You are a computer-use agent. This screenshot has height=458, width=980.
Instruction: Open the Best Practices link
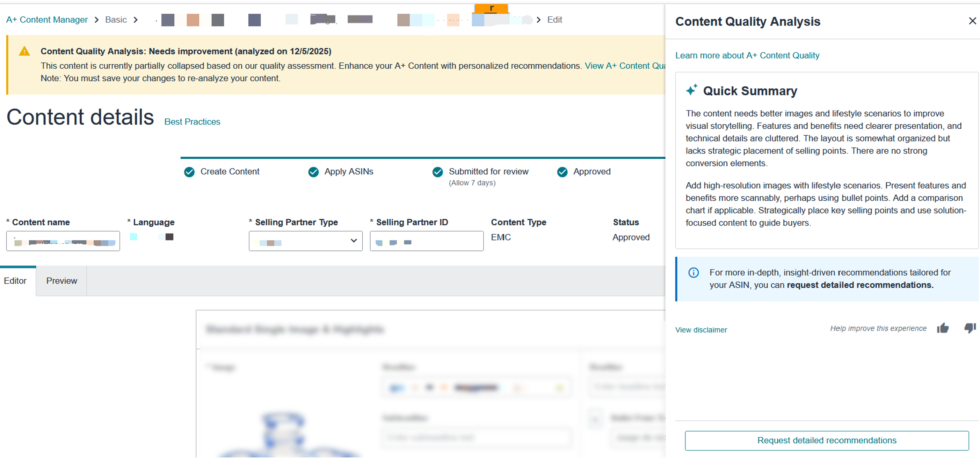tap(192, 122)
